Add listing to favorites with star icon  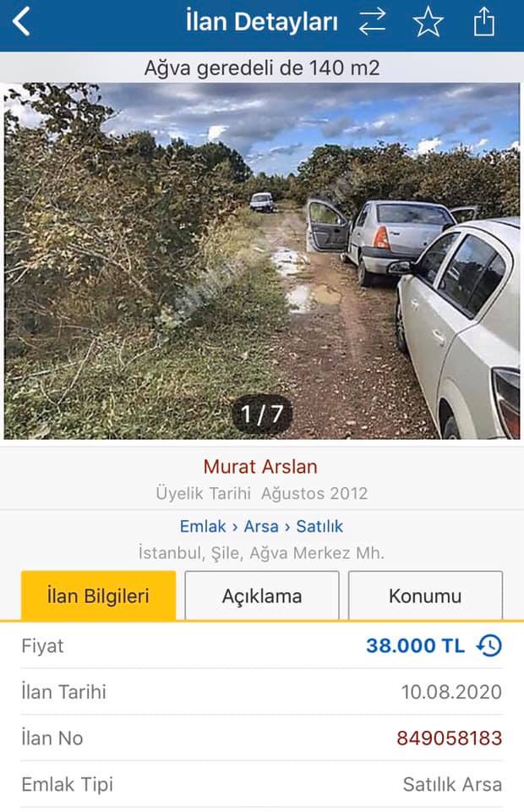click(x=428, y=22)
